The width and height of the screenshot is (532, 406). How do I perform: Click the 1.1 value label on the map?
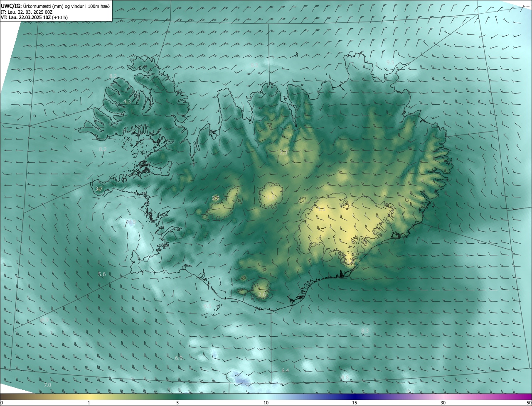pos(321,209)
